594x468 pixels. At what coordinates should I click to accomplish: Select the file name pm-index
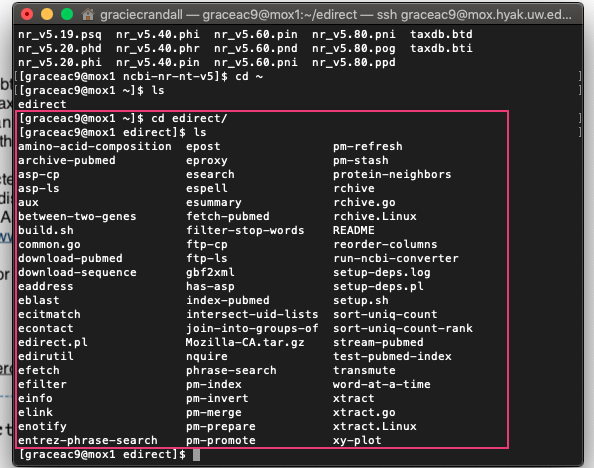(214, 385)
